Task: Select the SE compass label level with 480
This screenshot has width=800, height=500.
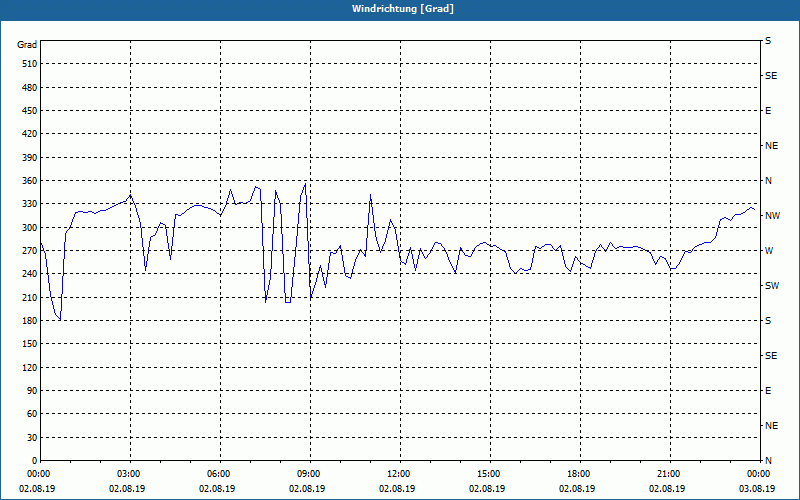Action: [771, 76]
